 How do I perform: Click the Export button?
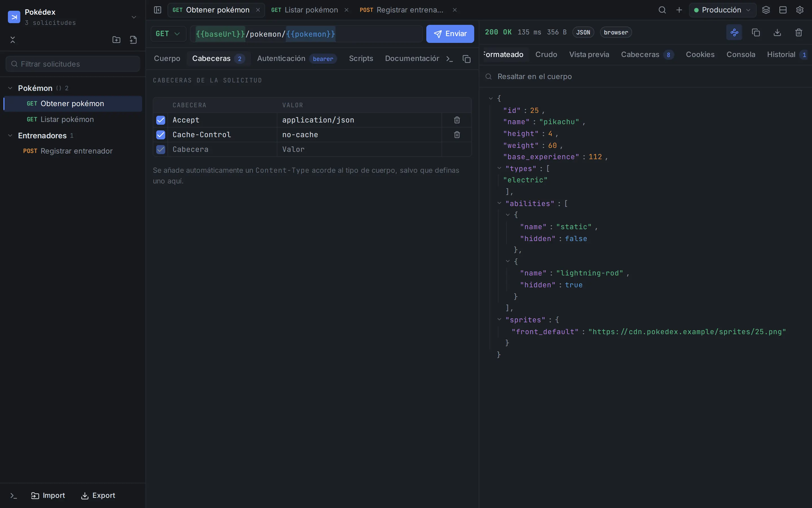(x=98, y=496)
